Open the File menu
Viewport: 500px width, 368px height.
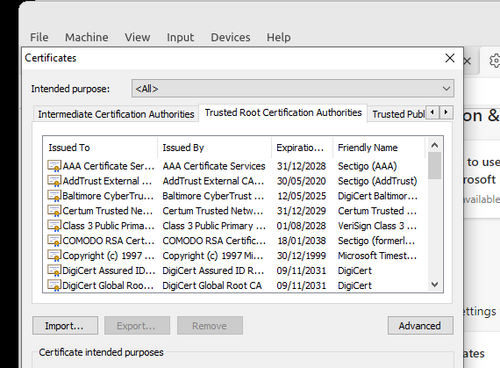39,37
